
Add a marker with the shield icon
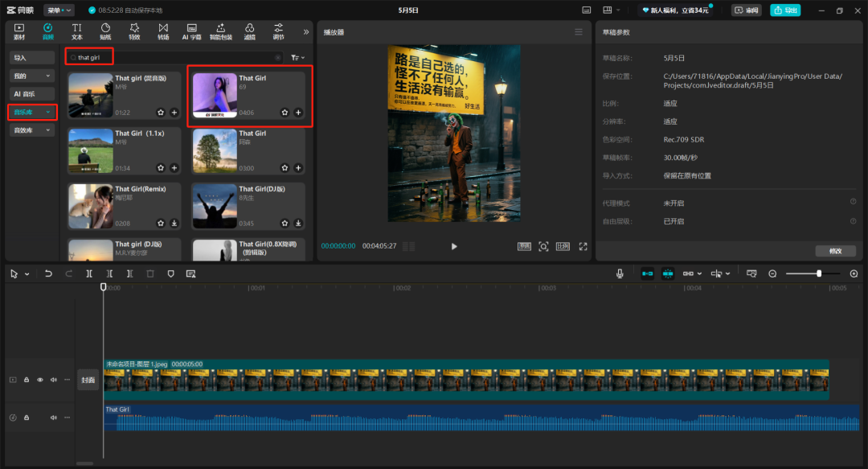(170, 274)
